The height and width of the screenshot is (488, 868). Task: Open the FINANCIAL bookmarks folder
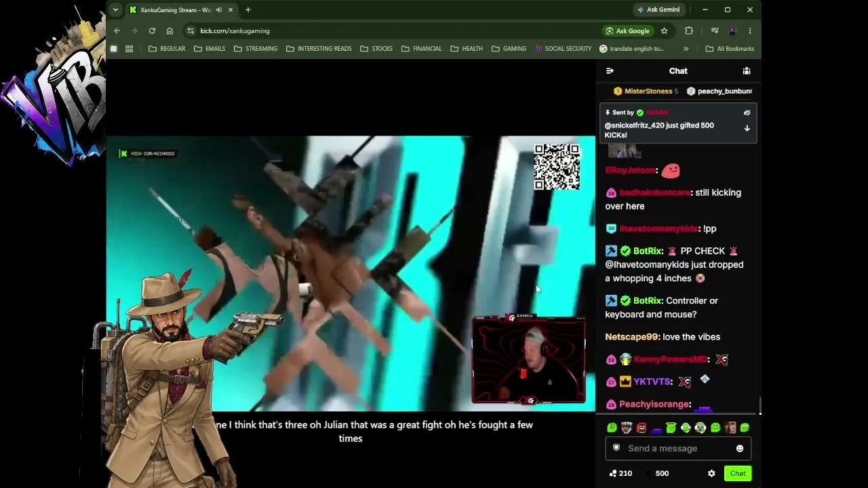421,49
